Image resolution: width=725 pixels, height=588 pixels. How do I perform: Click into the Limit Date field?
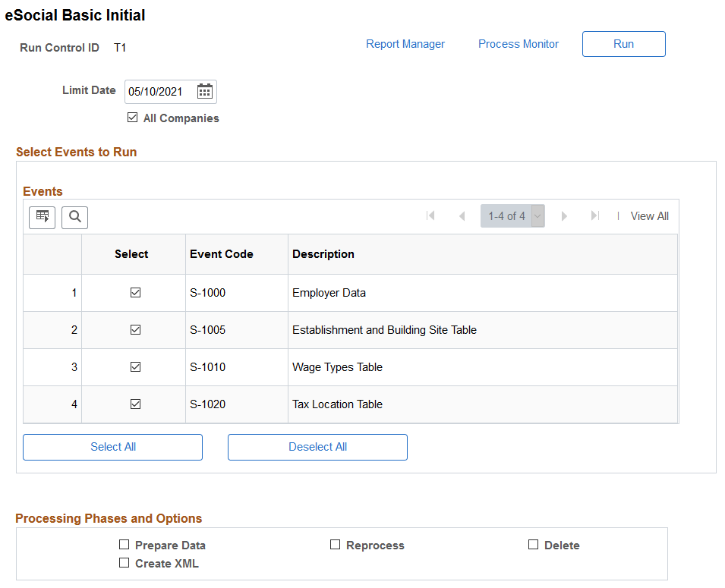pyautogui.click(x=160, y=92)
